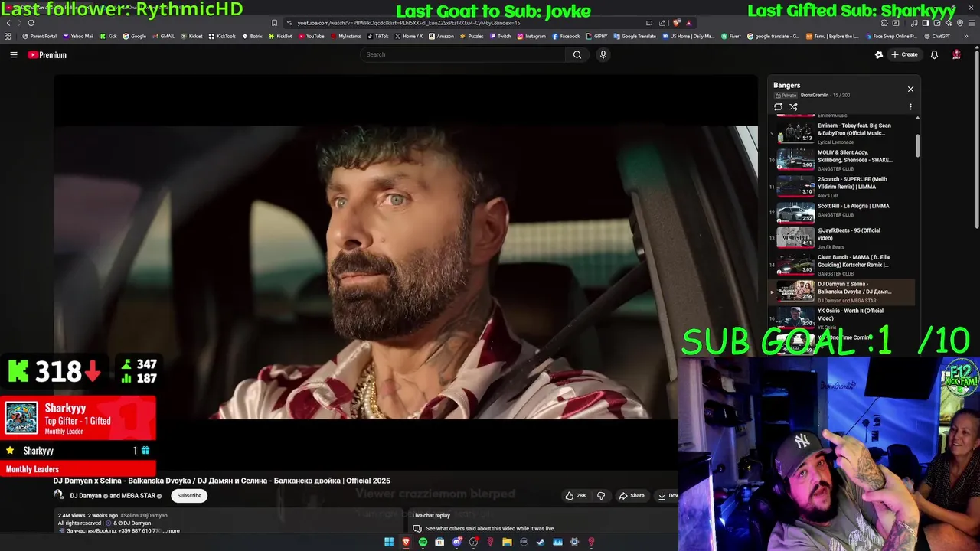Share the video
980x551 pixels.
click(632, 496)
